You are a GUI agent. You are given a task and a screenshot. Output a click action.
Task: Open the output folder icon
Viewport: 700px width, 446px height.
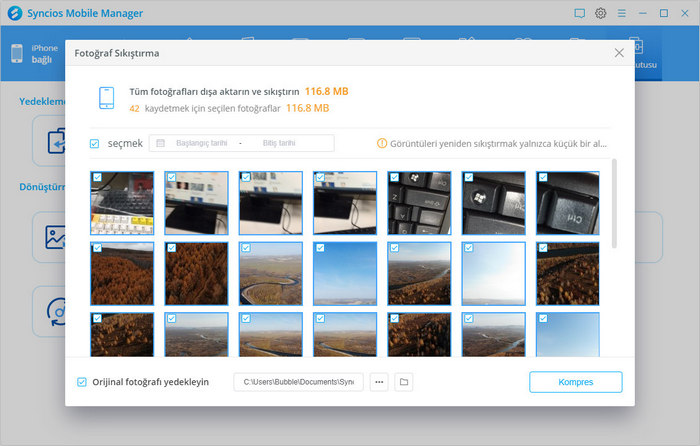coord(404,382)
